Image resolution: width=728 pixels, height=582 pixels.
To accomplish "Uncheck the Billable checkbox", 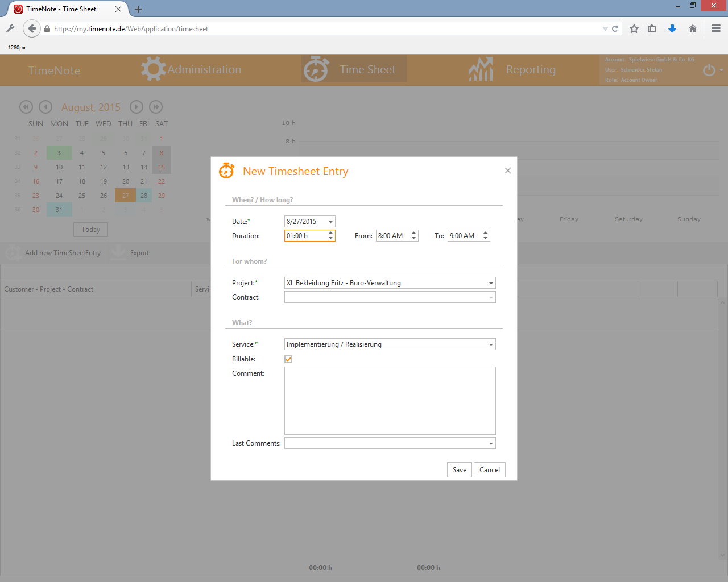I will (x=288, y=359).
